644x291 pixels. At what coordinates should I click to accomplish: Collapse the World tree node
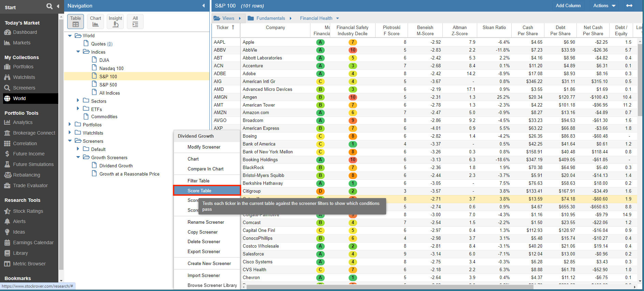coord(70,36)
